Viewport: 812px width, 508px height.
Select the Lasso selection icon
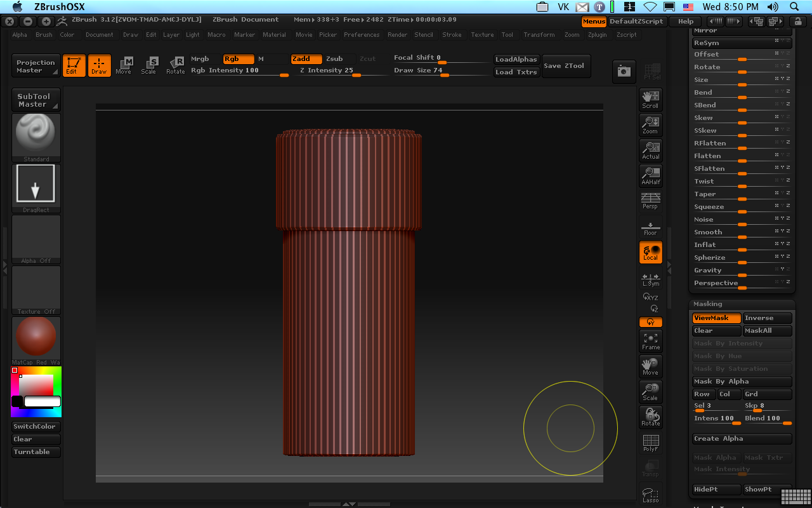coord(650,494)
